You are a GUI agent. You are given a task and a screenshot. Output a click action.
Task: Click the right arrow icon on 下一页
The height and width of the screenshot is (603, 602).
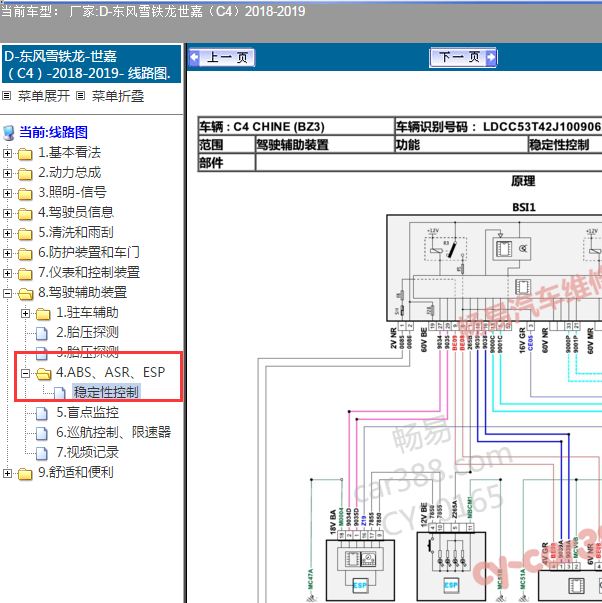tap(491, 58)
